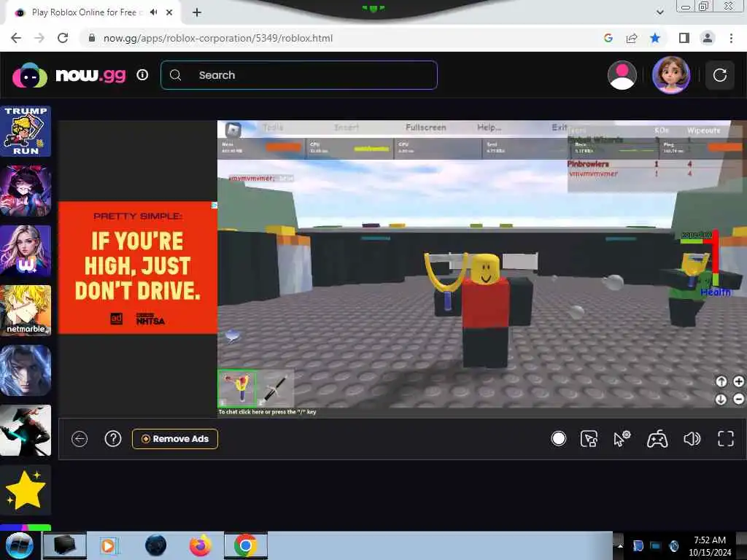Click the camera zoom in plus
The width and height of the screenshot is (747, 560).
pos(738,381)
